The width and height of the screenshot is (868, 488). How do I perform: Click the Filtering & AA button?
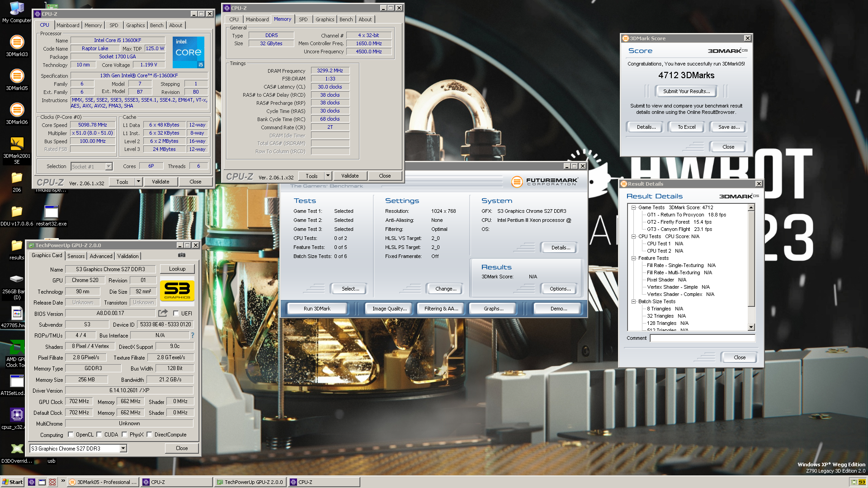pos(441,309)
